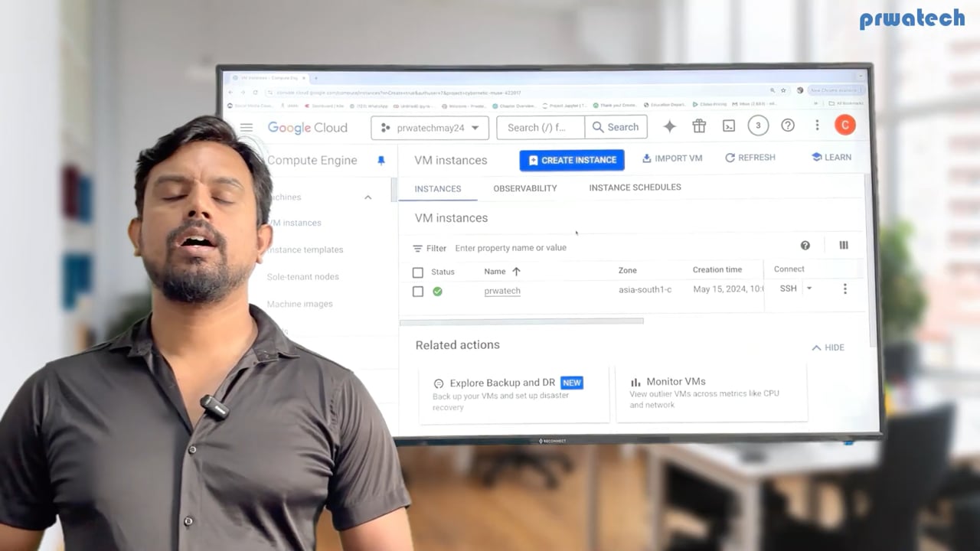Open the Google Cloud navigation menu
The width and height of the screenshot is (980, 551).
(246, 128)
